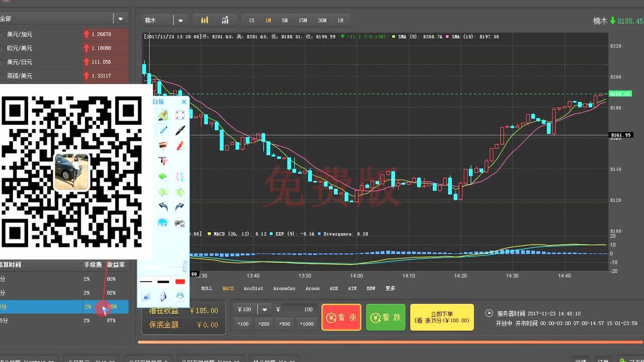Click the red 看涨 button

coord(341,317)
